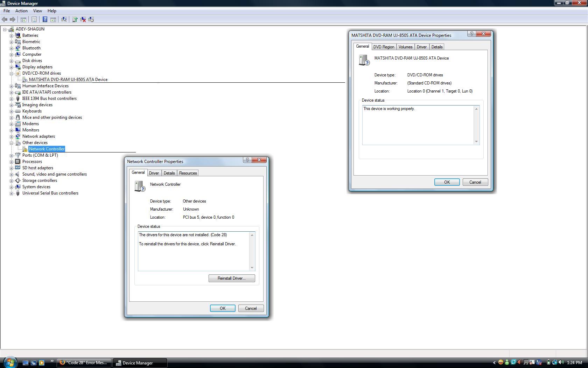588x368 pixels.
Task: Open the File menu
Action: coord(7,11)
